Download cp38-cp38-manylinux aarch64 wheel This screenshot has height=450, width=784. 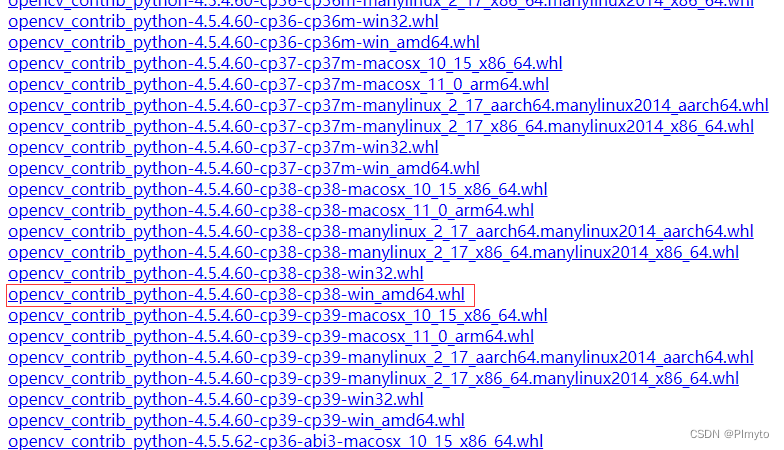[380, 232]
